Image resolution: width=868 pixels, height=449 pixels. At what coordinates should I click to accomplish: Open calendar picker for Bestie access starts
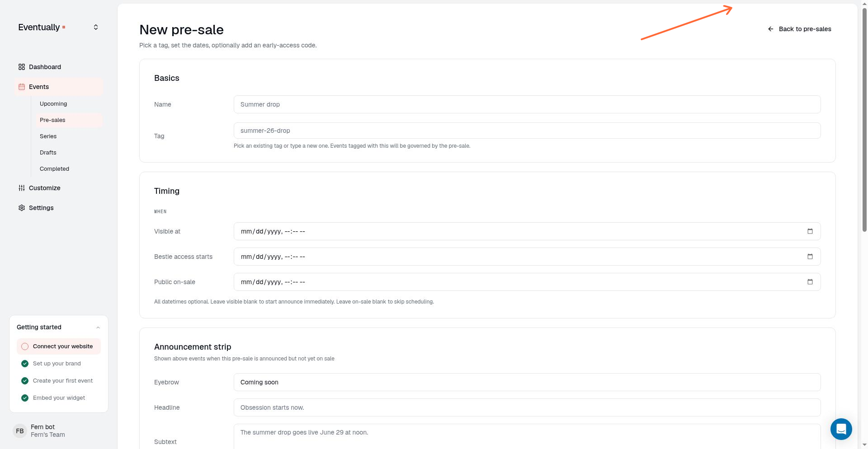[810, 257]
